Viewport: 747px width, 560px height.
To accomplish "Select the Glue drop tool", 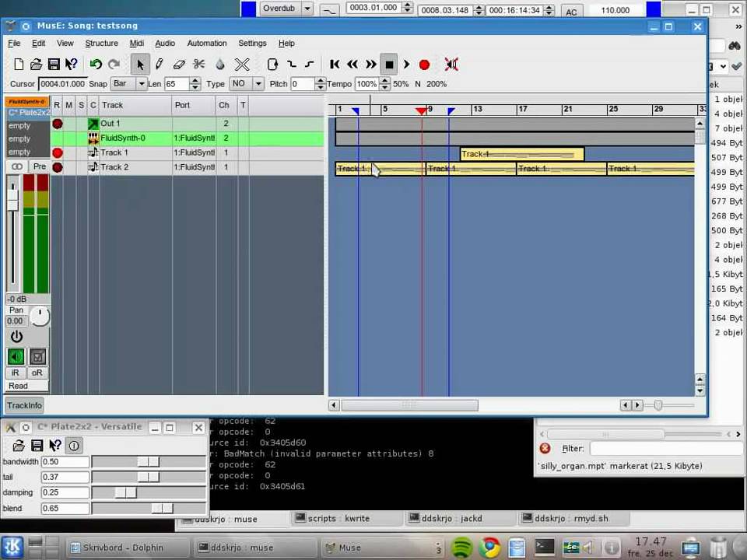I will (x=219, y=65).
